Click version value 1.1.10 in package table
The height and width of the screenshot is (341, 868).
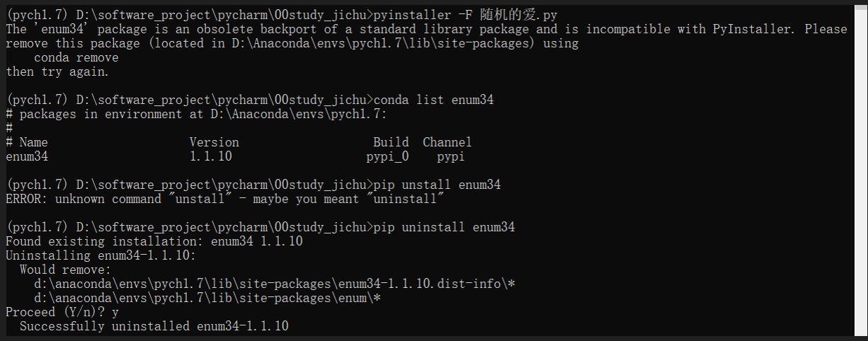210,156
